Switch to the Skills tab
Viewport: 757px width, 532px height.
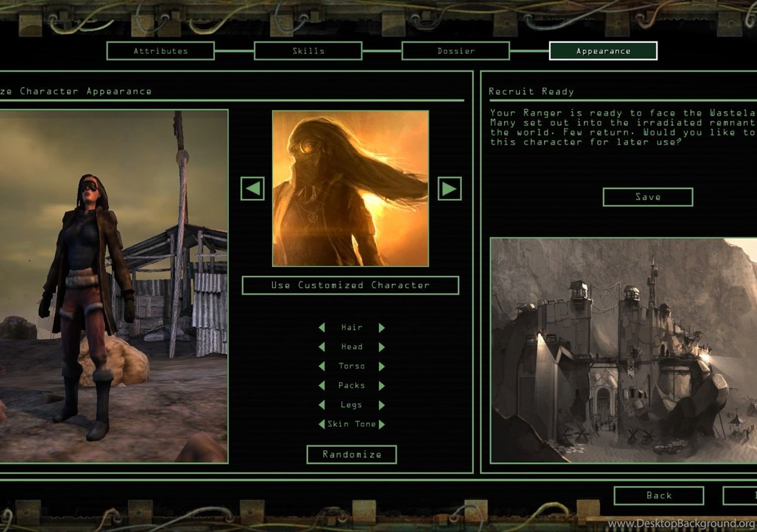click(308, 51)
